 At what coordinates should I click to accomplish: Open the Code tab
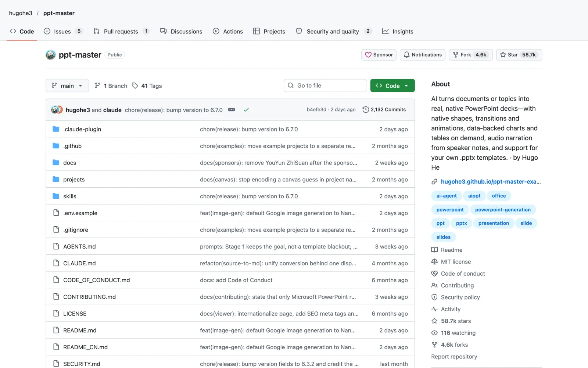[x=22, y=31]
